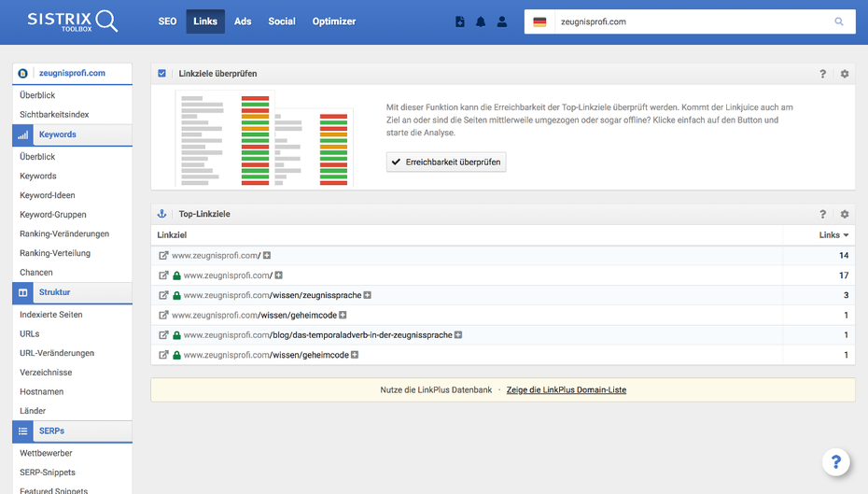
Task: Open the Ads tab
Action: point(243,21)
